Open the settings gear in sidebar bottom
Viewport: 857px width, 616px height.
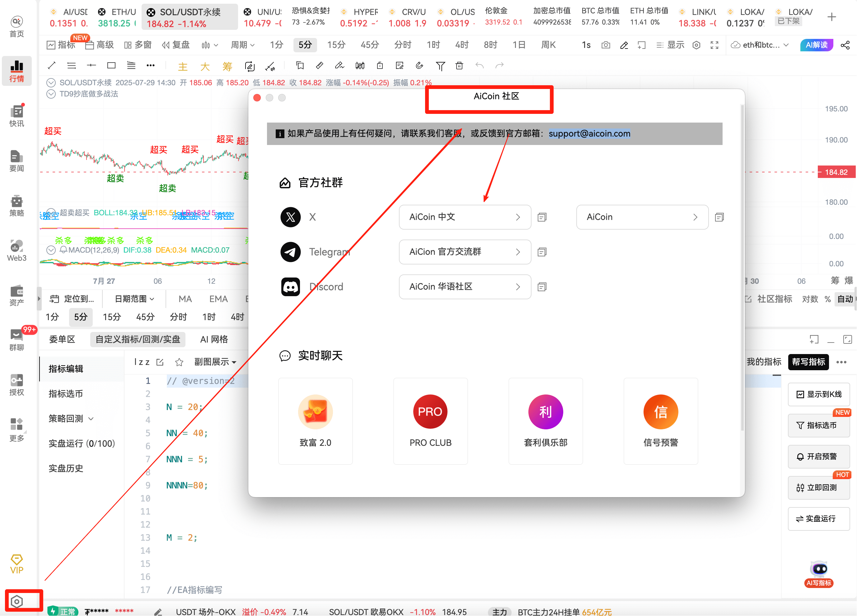point(16,601)
